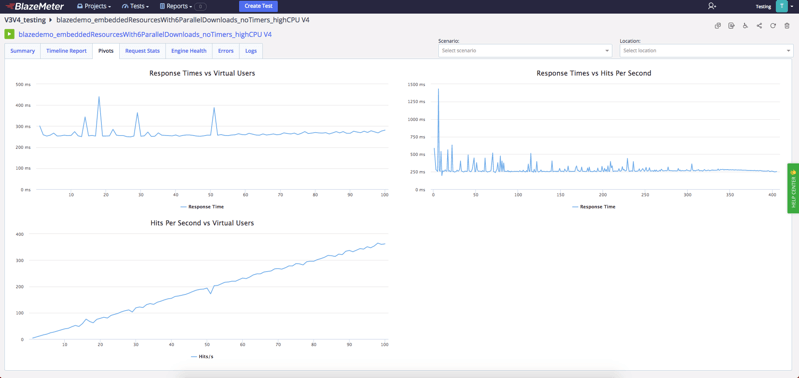The width and height of the screenshot is (799, 378).
Task: Open the Tests dropdown menu
Action: click(x=136, y=7)
